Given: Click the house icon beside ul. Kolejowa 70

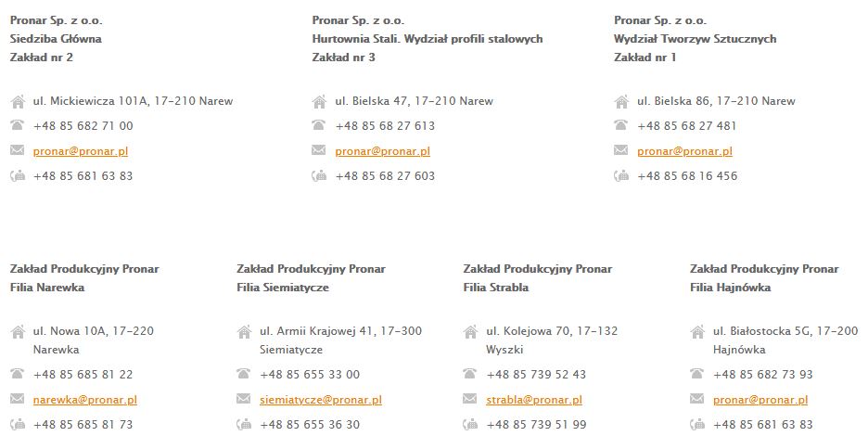Looking at the screenshot, I should click(x=470, y=331).
